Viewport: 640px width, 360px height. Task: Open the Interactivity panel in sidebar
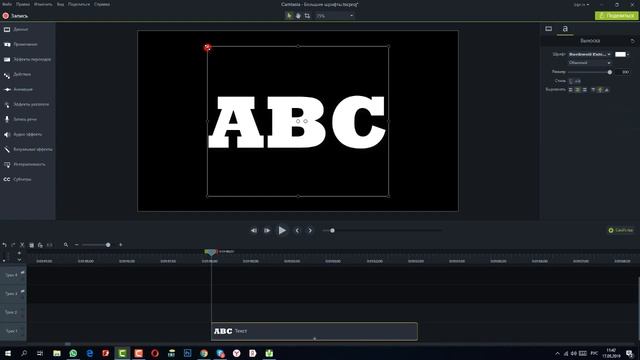pos(24,164)
